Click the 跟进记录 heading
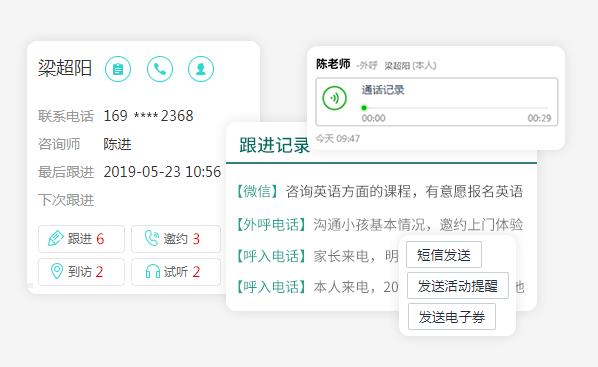This screenshot has height=367, width=598. pos(274,145)
